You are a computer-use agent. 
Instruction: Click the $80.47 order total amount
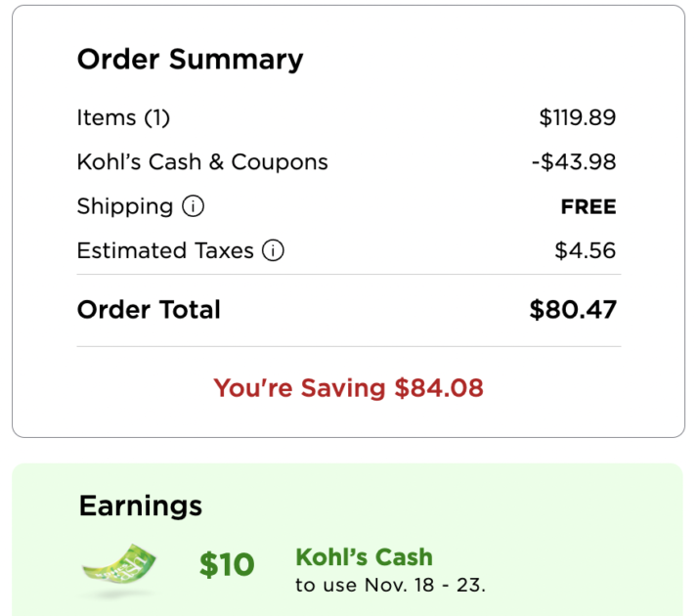click(x=572, y=310)
